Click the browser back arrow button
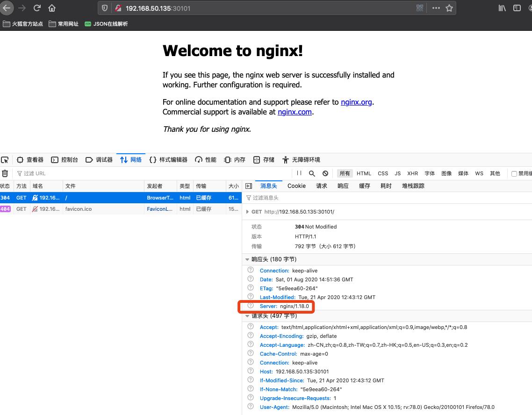The image size is (532, 415). click(x=7, y=8)
